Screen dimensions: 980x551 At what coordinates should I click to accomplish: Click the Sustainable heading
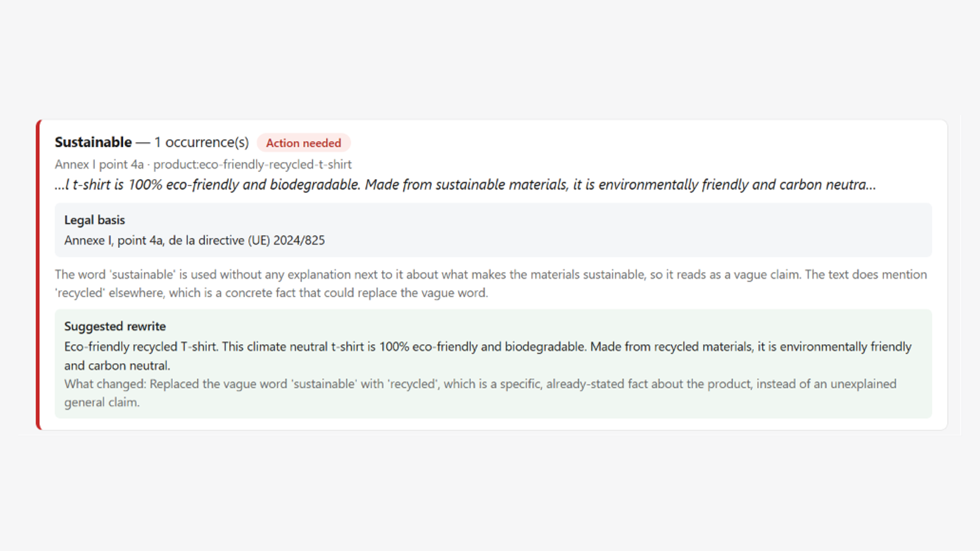(x=93, y=142)
